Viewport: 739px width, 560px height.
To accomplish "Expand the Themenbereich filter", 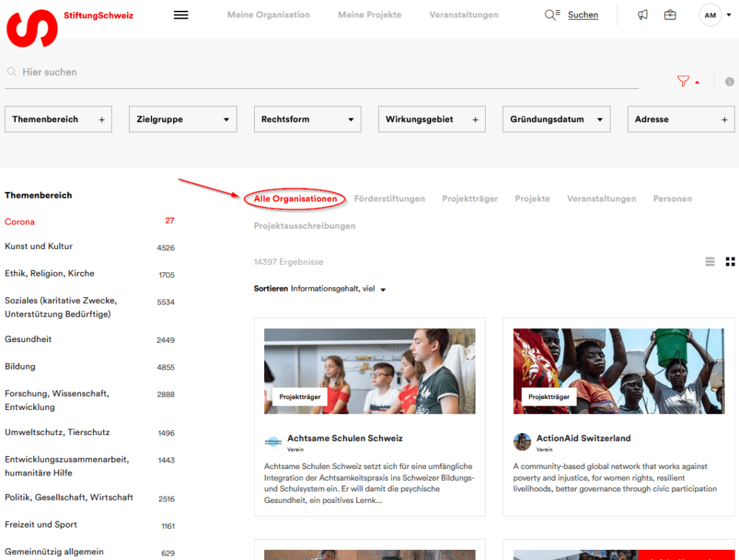I will point(58,119).
